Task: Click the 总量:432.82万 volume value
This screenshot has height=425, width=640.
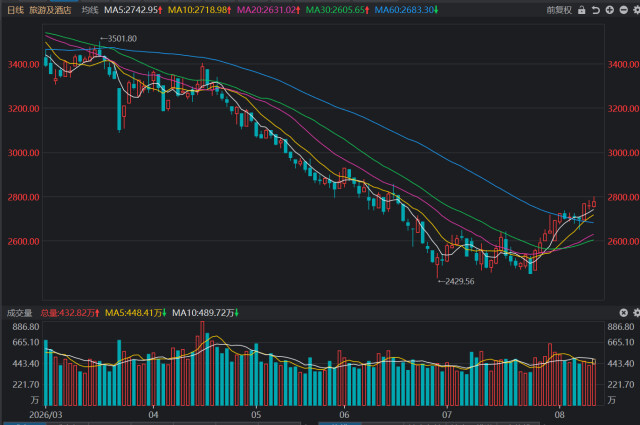Action: 70,313
